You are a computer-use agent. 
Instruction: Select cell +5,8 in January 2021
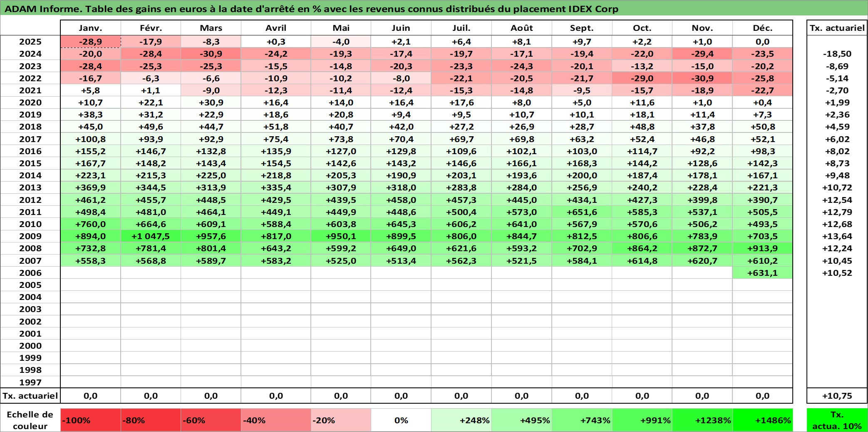click(90, 90)
